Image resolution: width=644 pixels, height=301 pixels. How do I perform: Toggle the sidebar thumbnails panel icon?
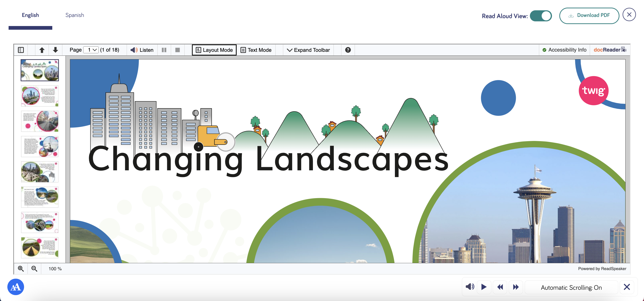21,50
